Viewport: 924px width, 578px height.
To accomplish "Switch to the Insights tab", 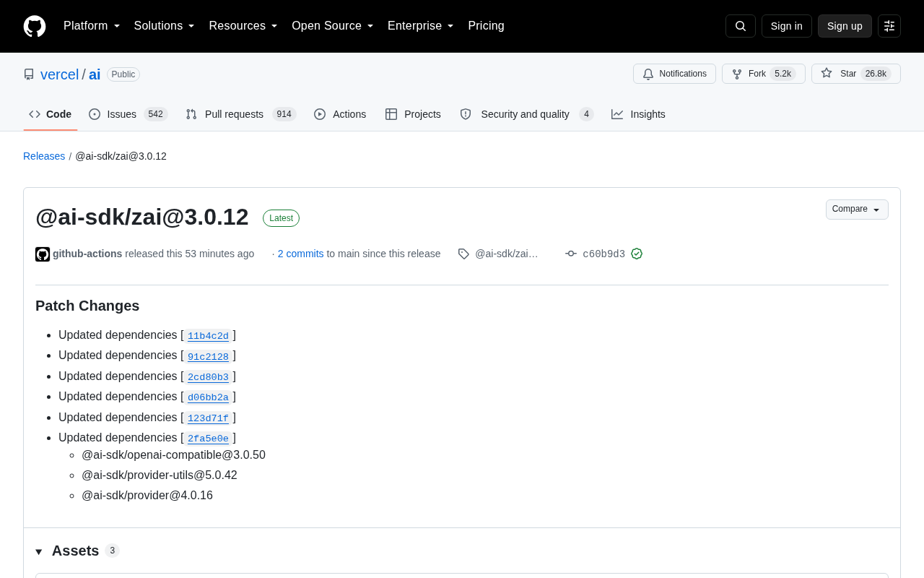I will (638, 114).
